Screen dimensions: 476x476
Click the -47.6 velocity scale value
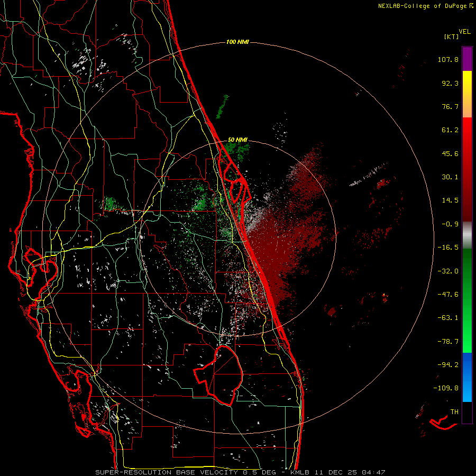coord(448,295)
